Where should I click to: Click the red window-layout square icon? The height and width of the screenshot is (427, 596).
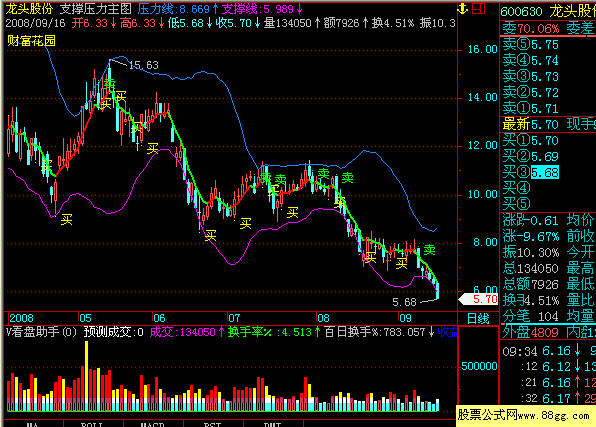click(478, 8)
